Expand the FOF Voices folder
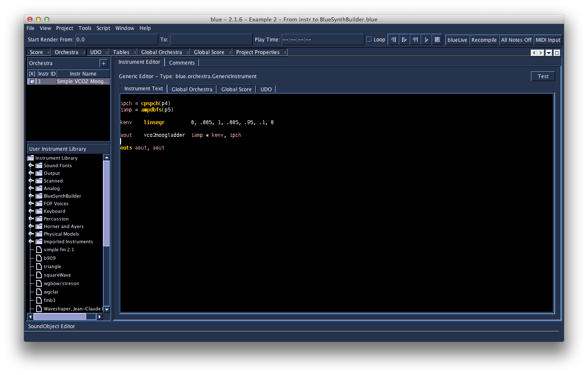 (31, 204)
